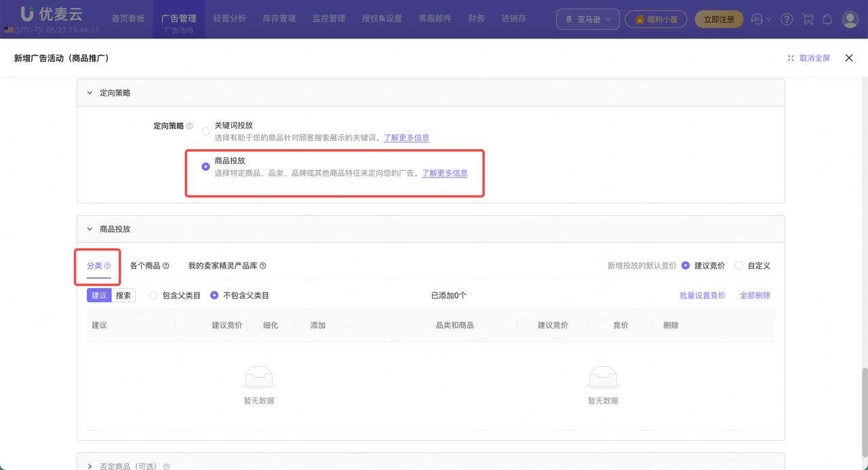This screenshot has width=868, height=470.
Task: Select the 商品投放 radio option
Action: coord(205,167)
